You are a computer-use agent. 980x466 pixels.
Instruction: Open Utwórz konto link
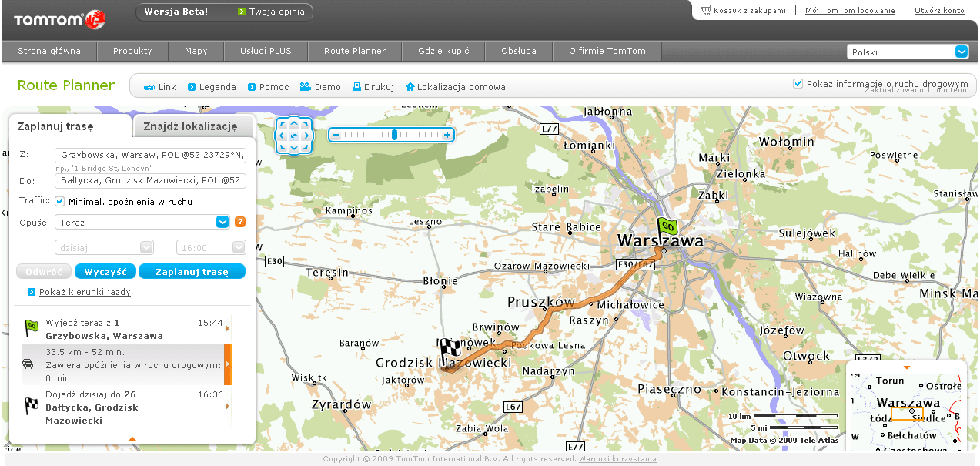tap(939, 11)
